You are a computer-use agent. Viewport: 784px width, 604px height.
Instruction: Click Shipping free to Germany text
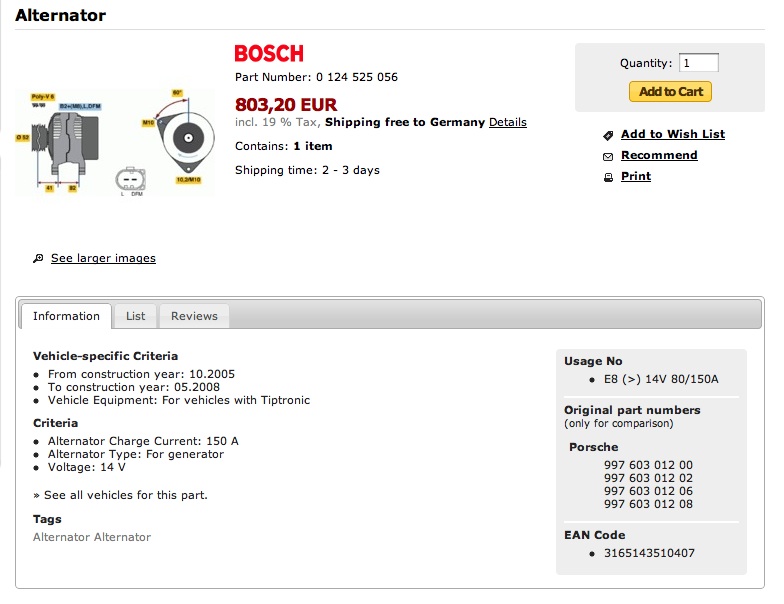[404, 122]
